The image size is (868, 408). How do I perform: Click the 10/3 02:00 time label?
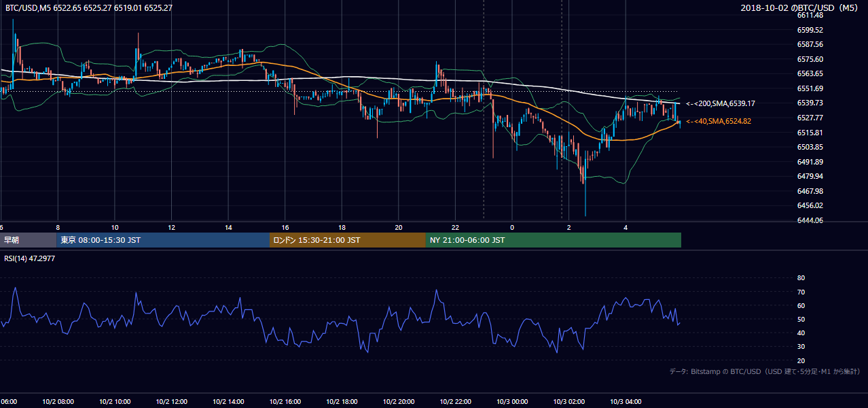pyautogui.click(x=569, y=401)
